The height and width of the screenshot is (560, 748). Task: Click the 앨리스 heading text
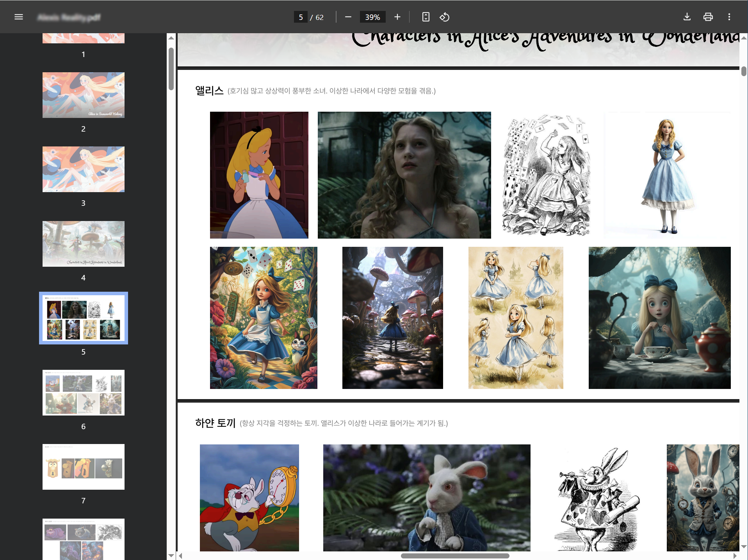click(209, 91)
